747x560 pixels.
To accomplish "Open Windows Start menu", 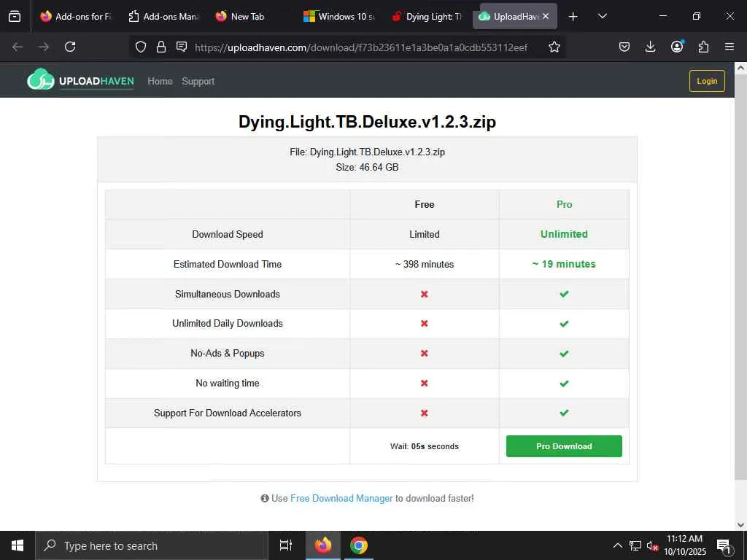I will point(18,545).
